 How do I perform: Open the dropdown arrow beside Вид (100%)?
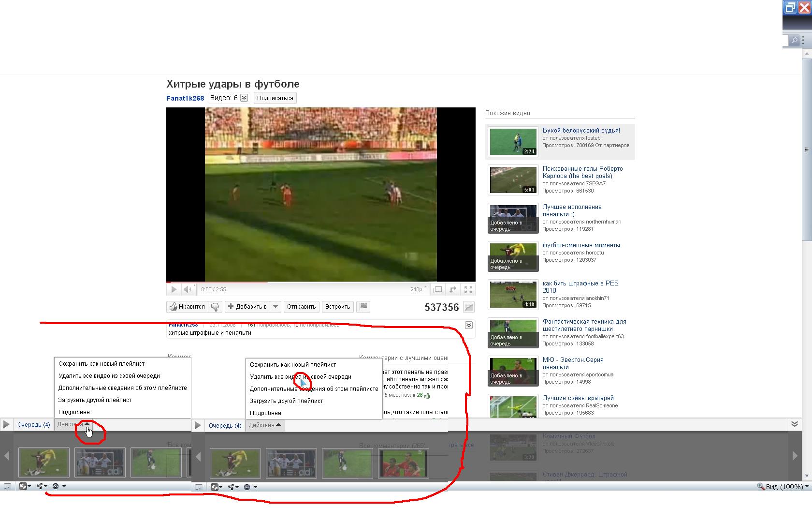(x=807, y=487)
